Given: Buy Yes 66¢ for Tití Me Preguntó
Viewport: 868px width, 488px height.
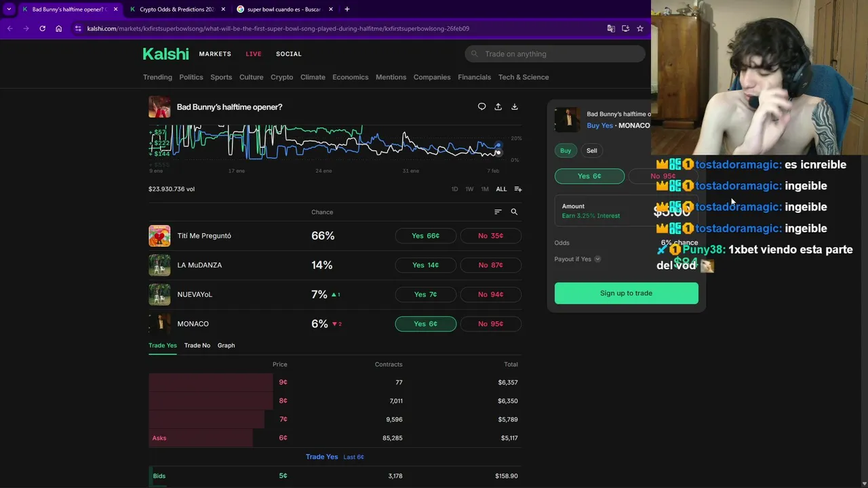Looking at the screenshot, I should point(426,236).
